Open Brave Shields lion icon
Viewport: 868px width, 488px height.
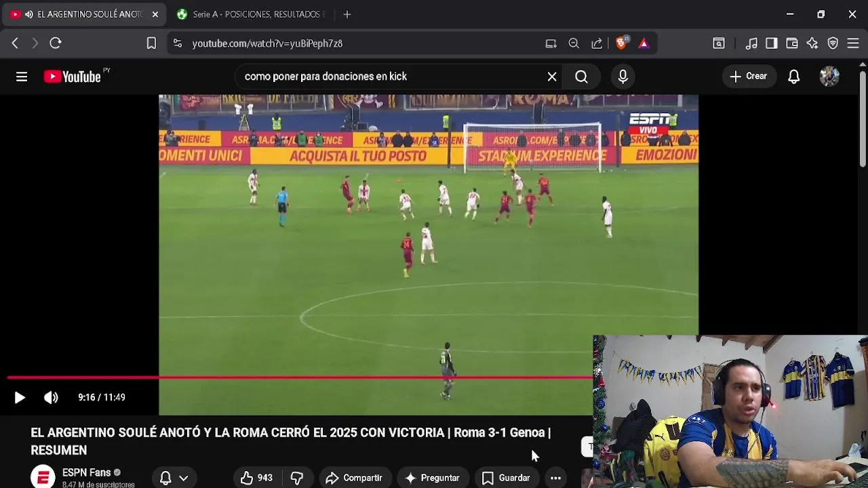(622, 43)
